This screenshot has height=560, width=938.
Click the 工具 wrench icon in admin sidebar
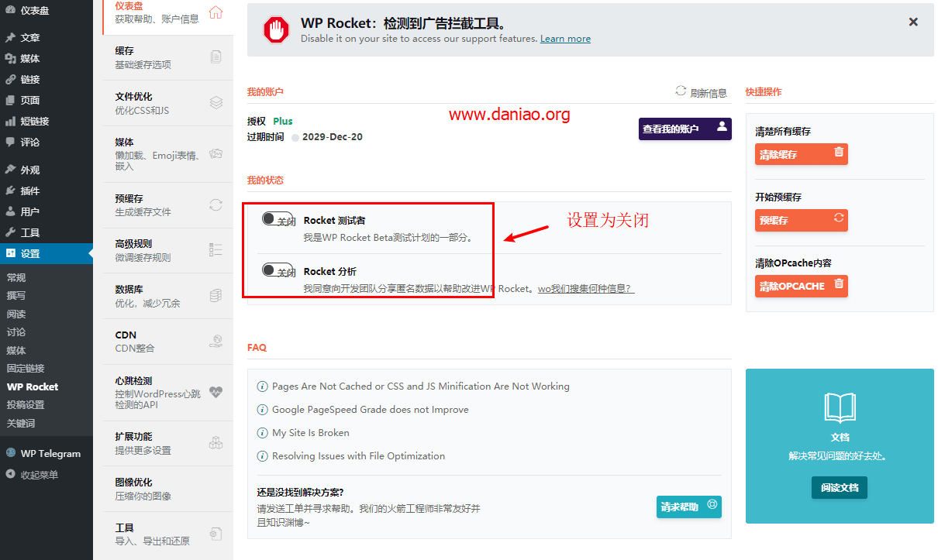click(10, 232)
